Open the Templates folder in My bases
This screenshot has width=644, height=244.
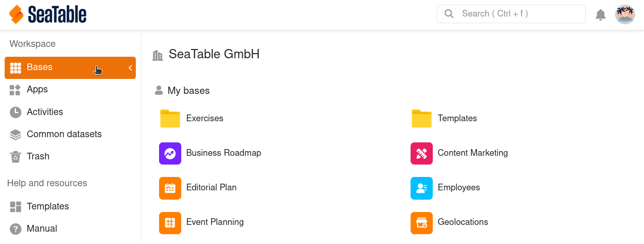421,119
